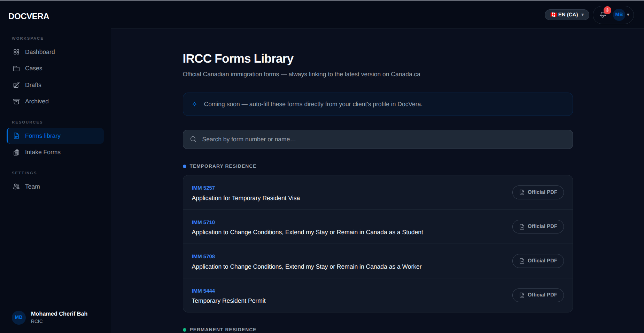The height and width of the screenshot is (333, 644).
Task: Select Temporary Resident Permit title
Action: (x=228, y=301)
